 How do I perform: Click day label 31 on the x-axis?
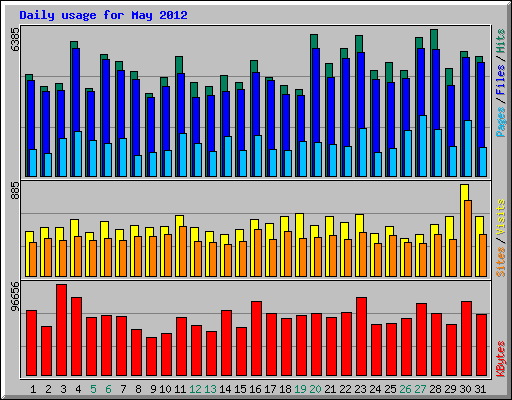point(480,389)
